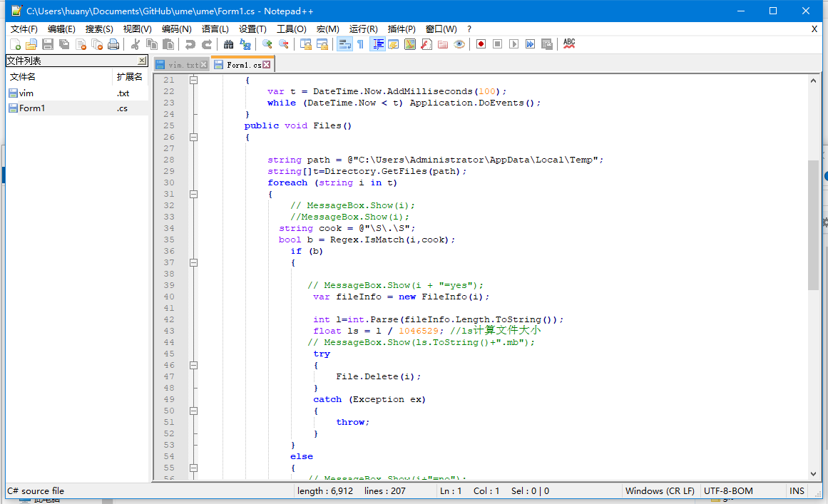This screenshot has width=828, height=504.
Task: Click the Stop recording macro icon
Action: point(497,44)
